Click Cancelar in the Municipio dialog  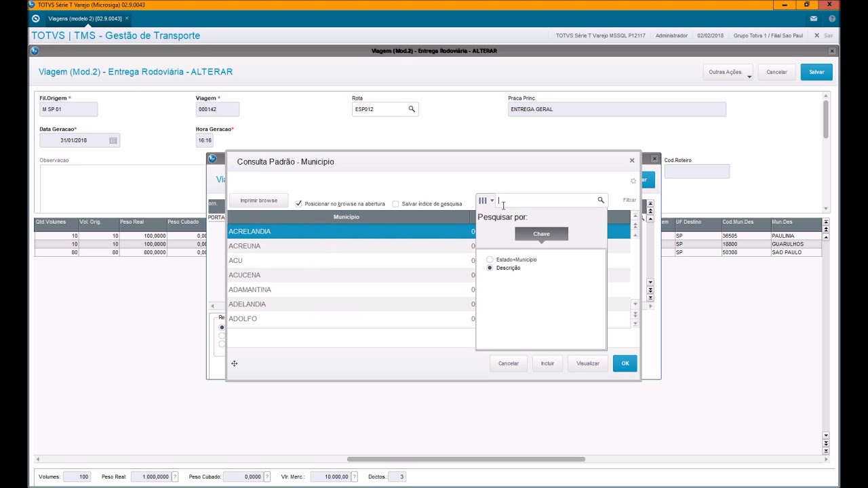click(x=509, y=363)
